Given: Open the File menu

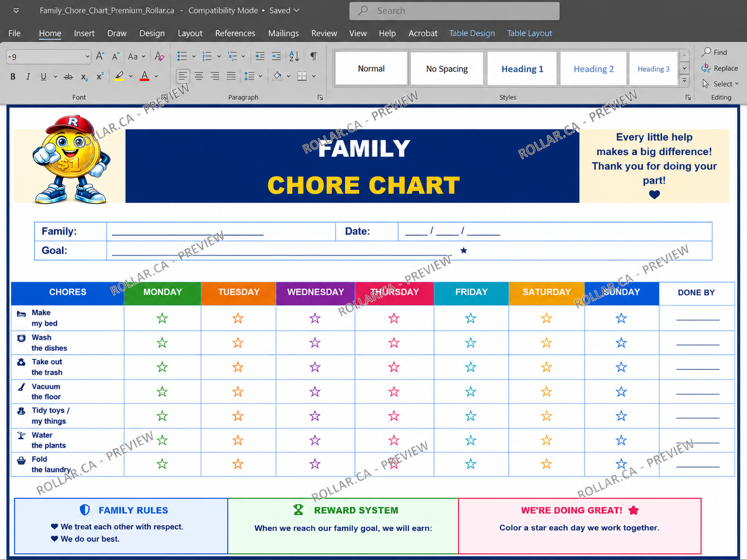Looking at the screenshot, I should 14,33.
